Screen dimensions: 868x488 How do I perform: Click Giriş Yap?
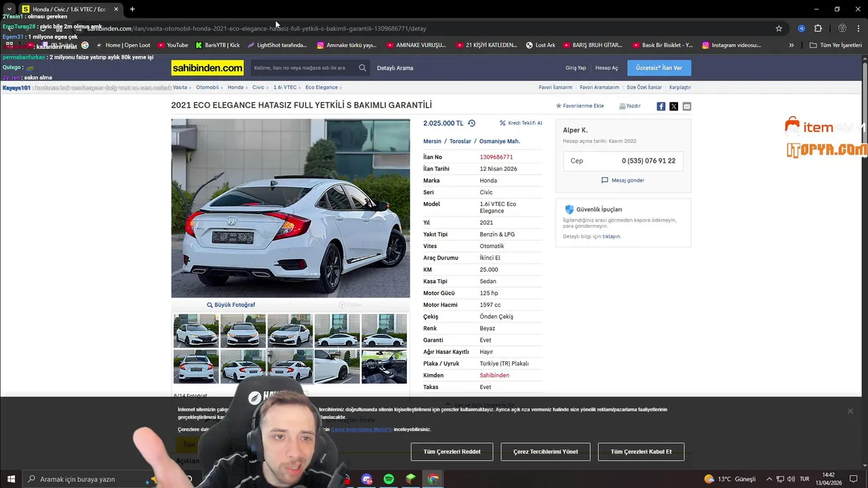[576, 68]
